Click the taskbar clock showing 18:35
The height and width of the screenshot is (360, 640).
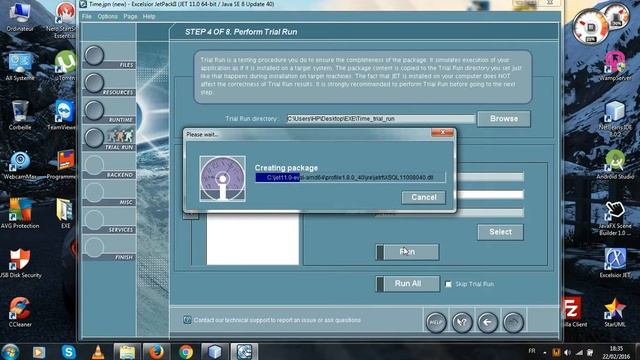click(616, 352)
